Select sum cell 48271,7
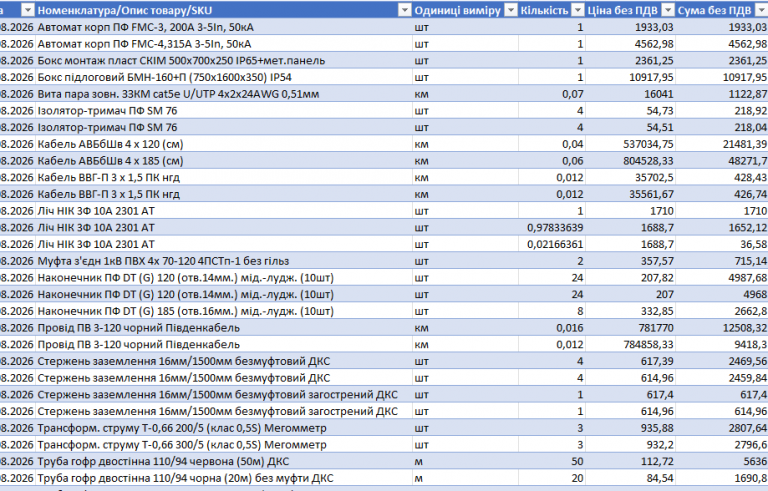Screen dimensions: 768x491 [x=722, y=160]
